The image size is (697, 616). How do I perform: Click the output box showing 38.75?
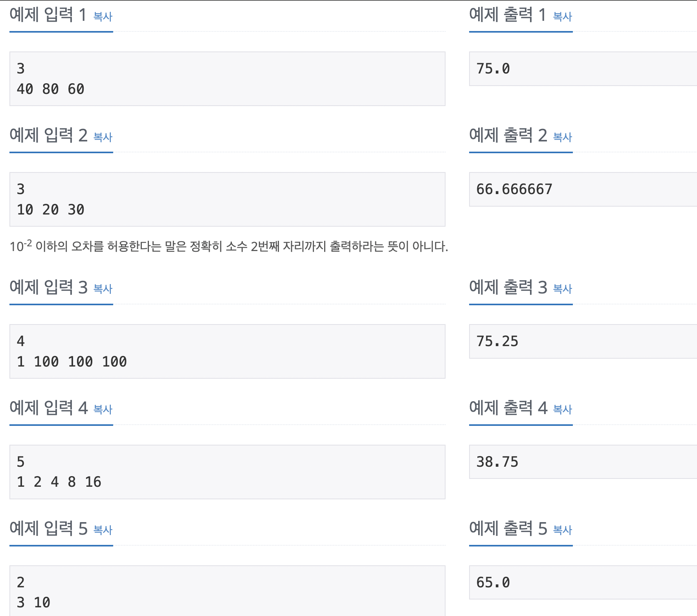[x=583, y=462]
